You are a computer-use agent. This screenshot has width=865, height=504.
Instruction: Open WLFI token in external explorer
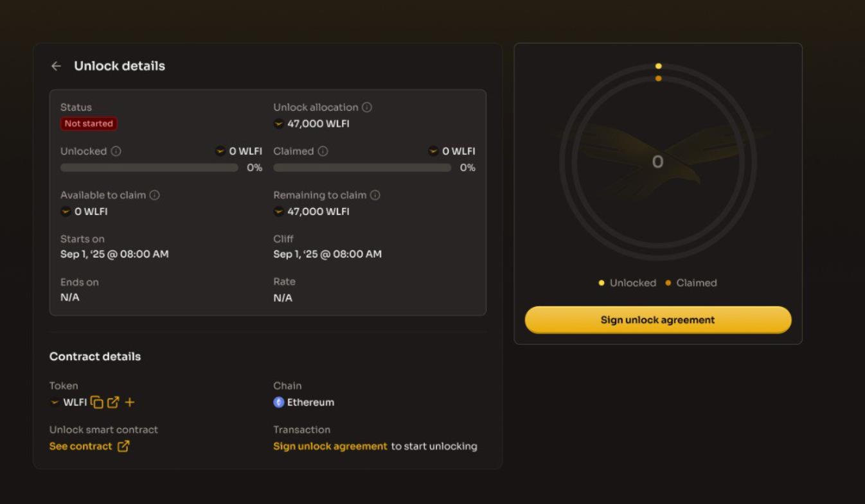pos(113,403)
